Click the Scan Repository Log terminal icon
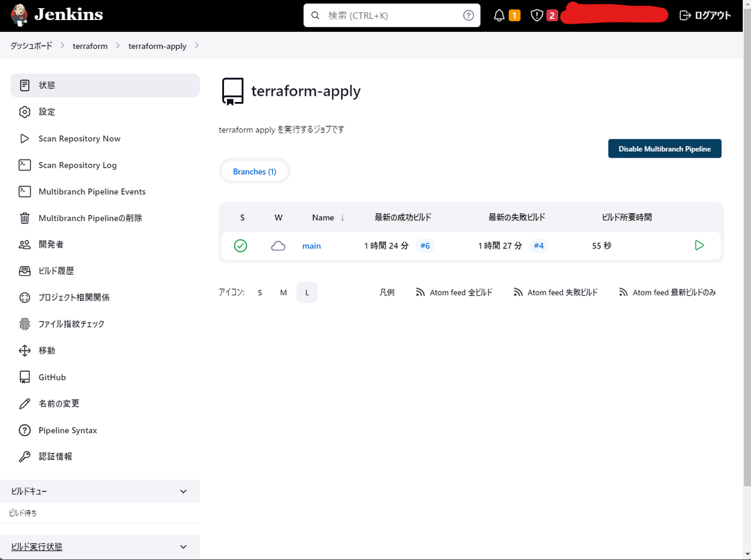Viewport: 751px width, 560px height. 24,165
